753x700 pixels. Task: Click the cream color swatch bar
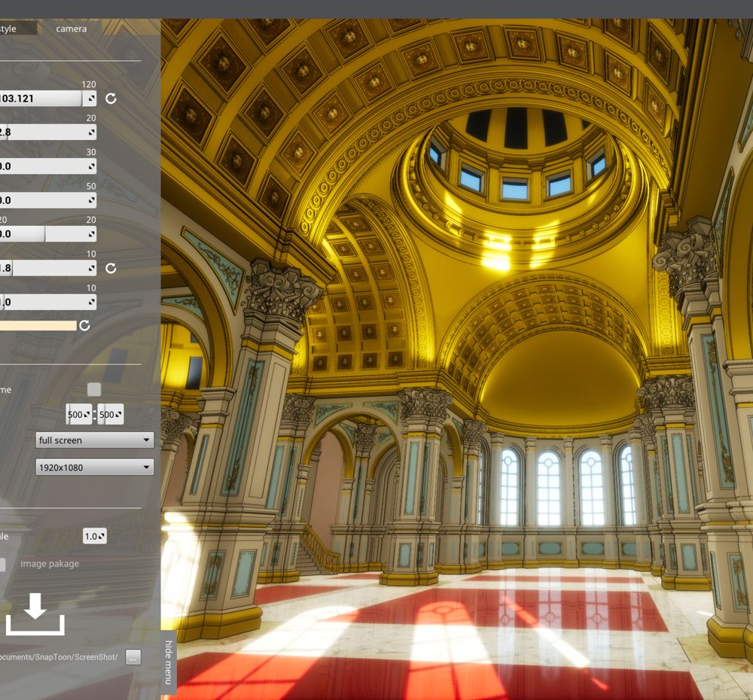pos(38,325)
